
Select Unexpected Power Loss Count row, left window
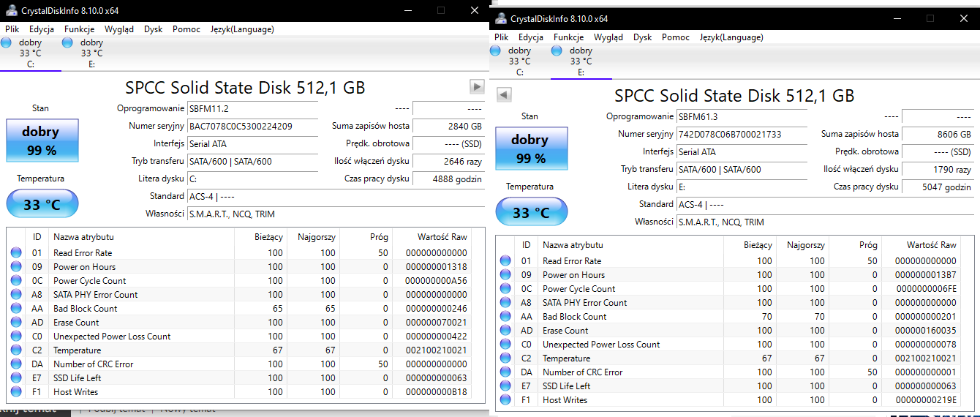point(239,337)
